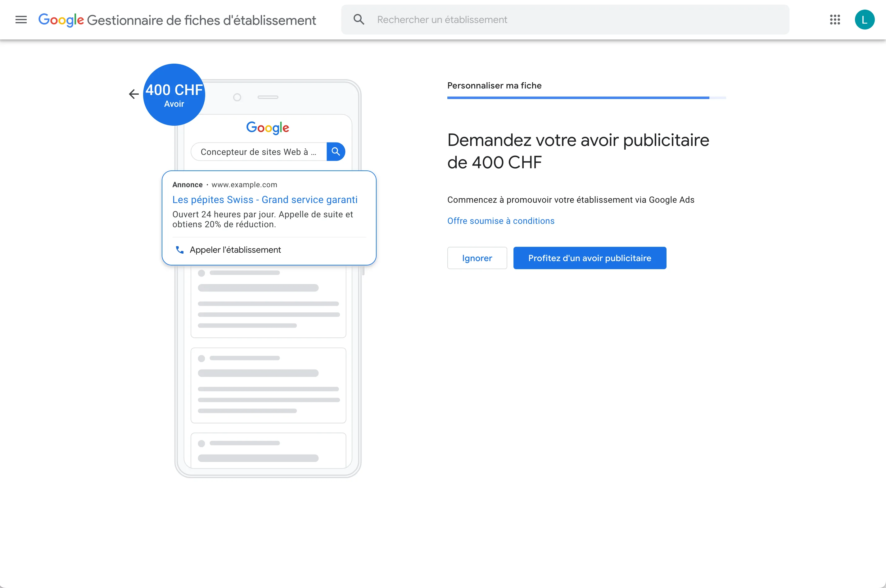The image size is (886, 588).
Task: Click the search magnifier icon in header
Action: [359, 20]
